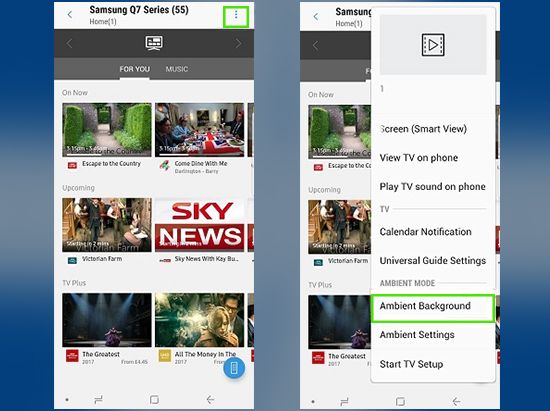Go to next device arrow in left phone
Image resolution: width=550 pixels, height=411 pixels.
(238, 43)
